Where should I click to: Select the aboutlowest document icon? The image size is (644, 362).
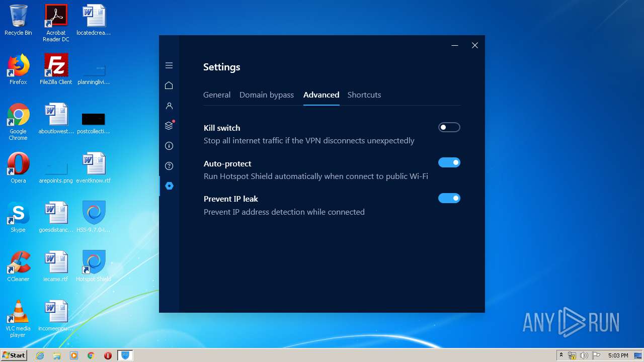tap(56, 119)
